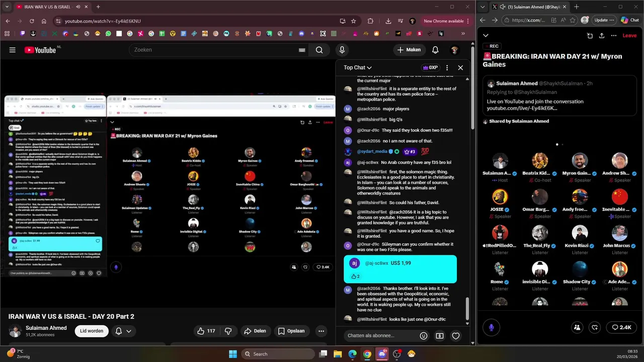
Task: Open X Space more options ellipsis
Action: point(614,36)
